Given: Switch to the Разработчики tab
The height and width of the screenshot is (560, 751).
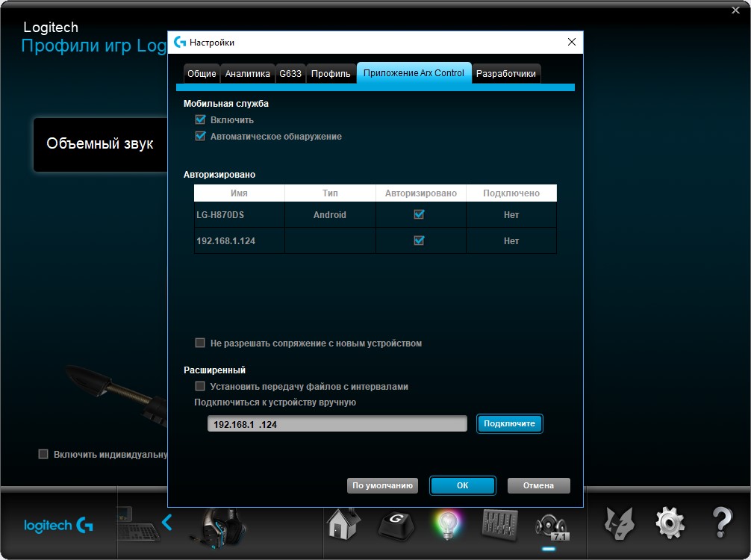Looking at the screenshot, I should pyautogui.click(x=506, y=74).
